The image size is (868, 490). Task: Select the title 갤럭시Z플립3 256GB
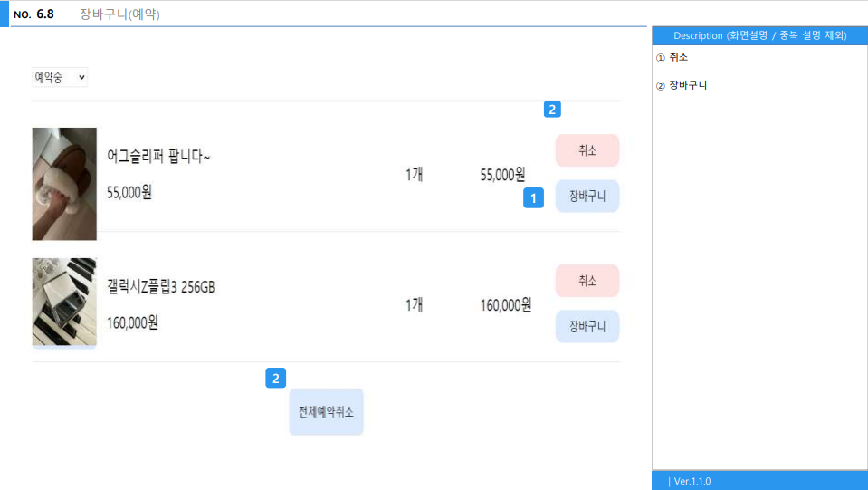click(x=160, y=287)
